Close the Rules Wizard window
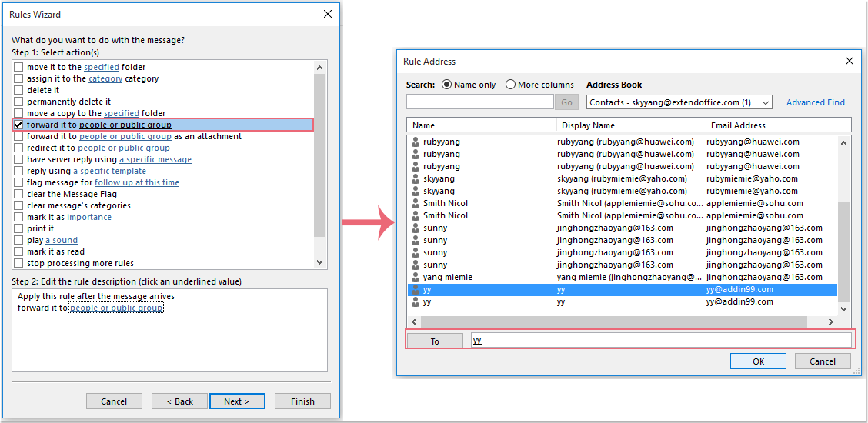This screenshot has height=423, width=868. click(328, 14)
